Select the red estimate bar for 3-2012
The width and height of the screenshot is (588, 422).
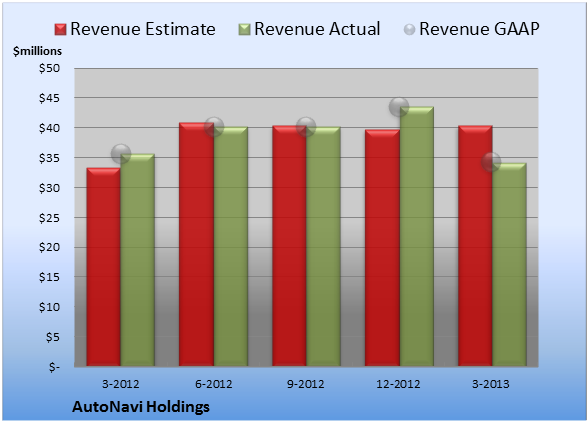point(104,267)
